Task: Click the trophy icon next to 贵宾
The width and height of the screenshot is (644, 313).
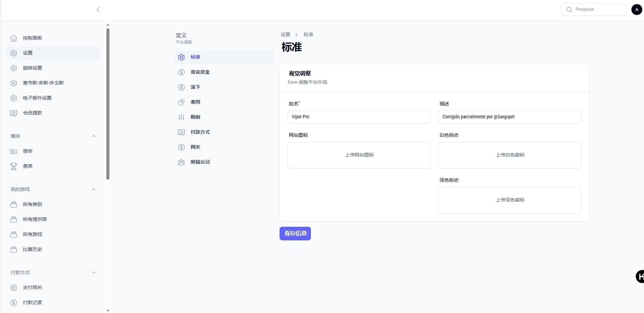Action: [x=14, y=166]
